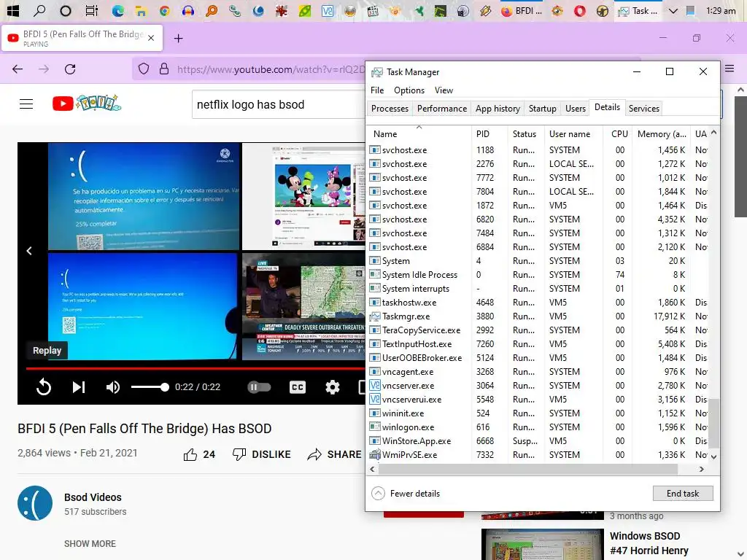
Task: Launch Google Chrome from the taskbar
Action: [x=164, y=10]
